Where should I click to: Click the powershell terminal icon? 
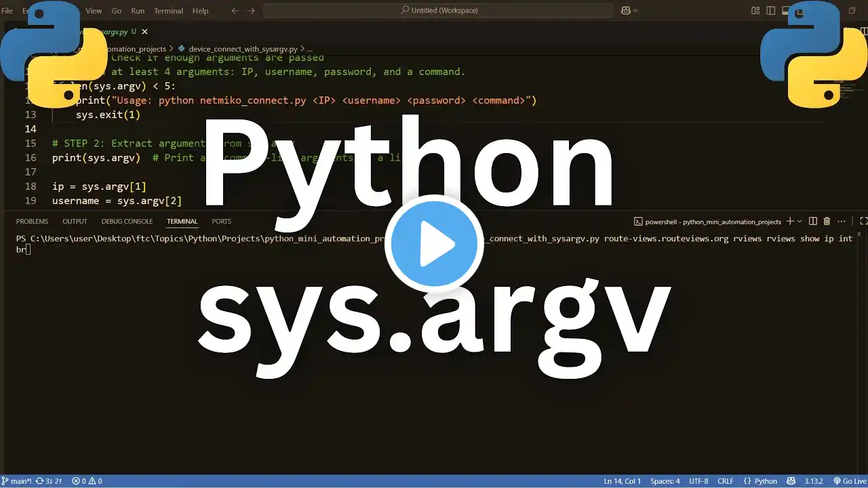(638, 221)
